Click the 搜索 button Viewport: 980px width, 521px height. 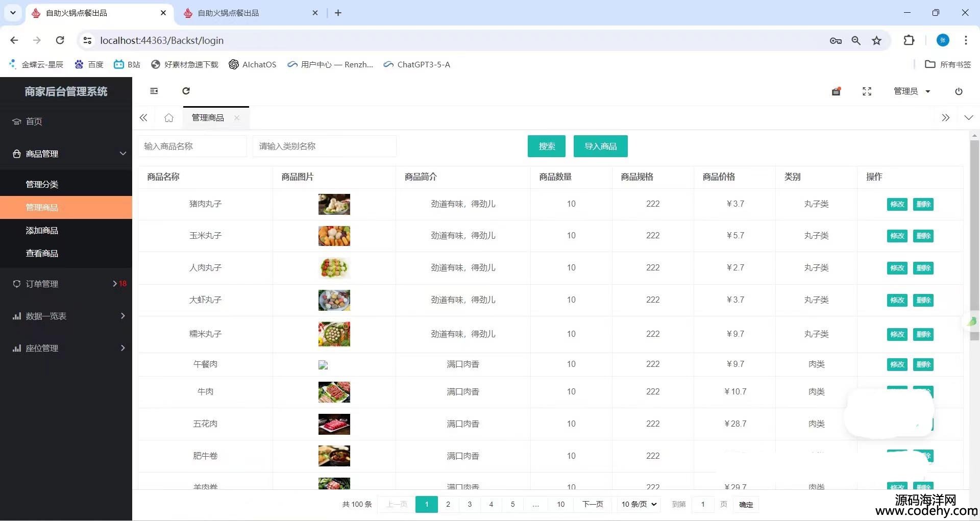coord(547,146)
